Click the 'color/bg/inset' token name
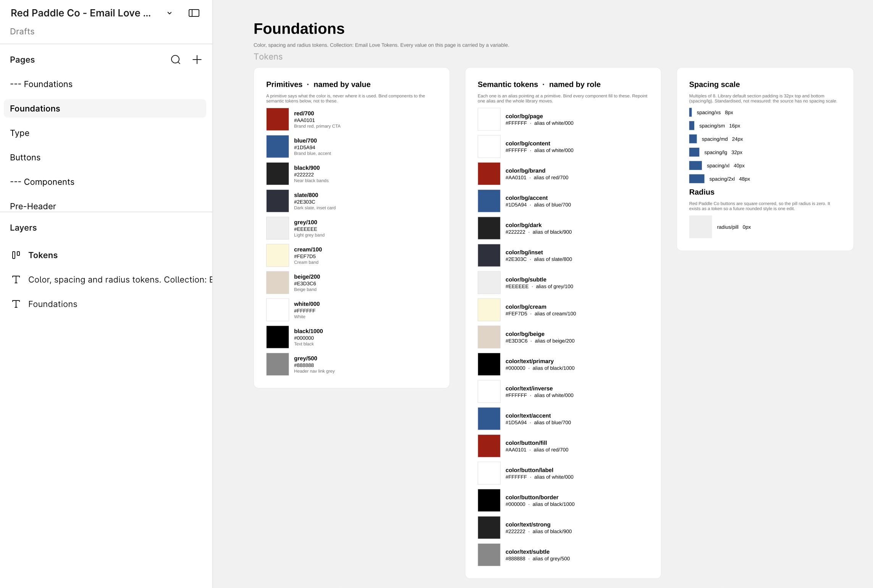Viewport: 873px width, 588px height. click(x=524, y=252)
